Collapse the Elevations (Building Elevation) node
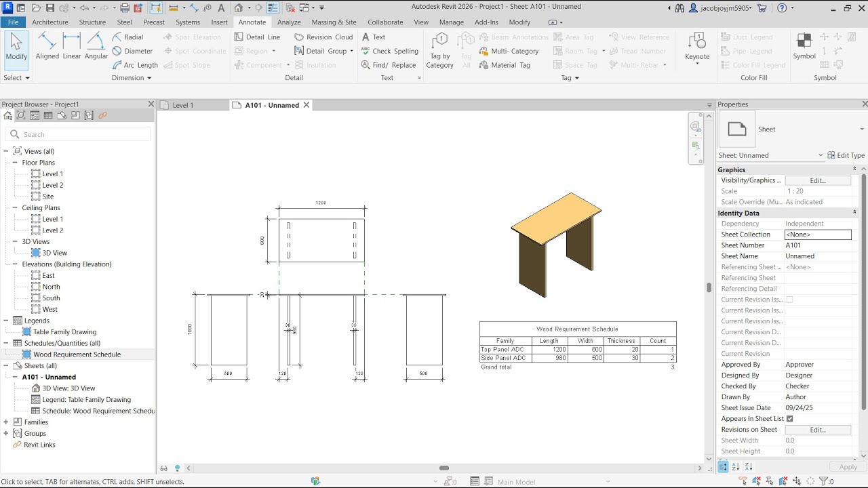Viewport: 868px width, 488px height. pyautogui.click(x=15, y=264)
